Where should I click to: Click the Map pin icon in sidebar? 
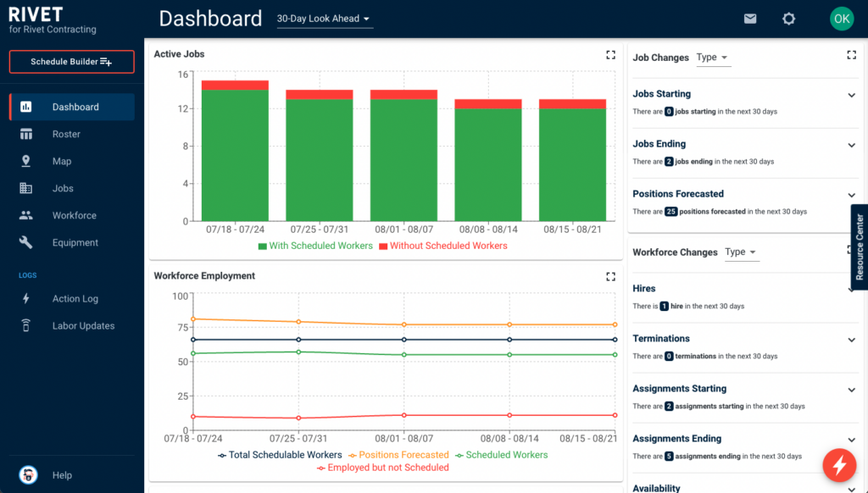(26, 161)
